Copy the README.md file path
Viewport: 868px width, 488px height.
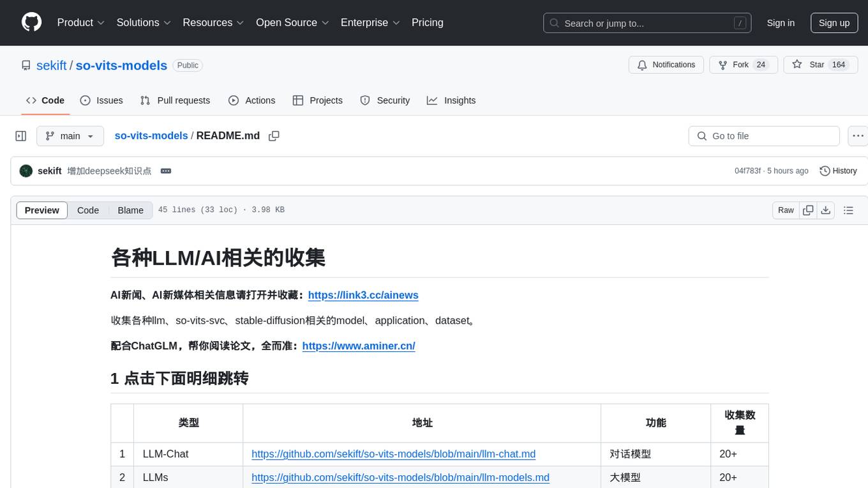pyautogui.click(x=274, y=136)
